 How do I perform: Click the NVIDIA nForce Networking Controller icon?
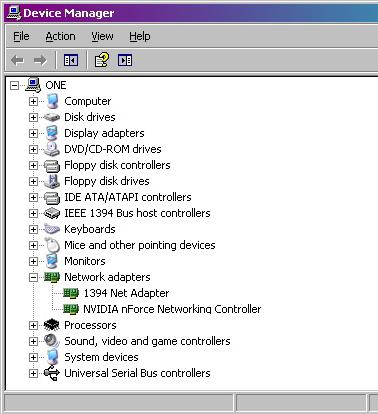71,309
